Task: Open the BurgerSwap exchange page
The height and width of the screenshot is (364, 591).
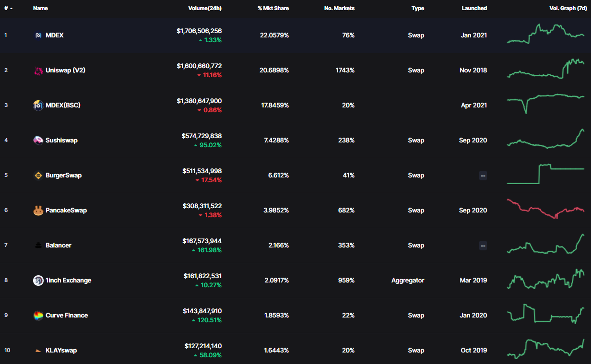Action: [x=63, y=176]
